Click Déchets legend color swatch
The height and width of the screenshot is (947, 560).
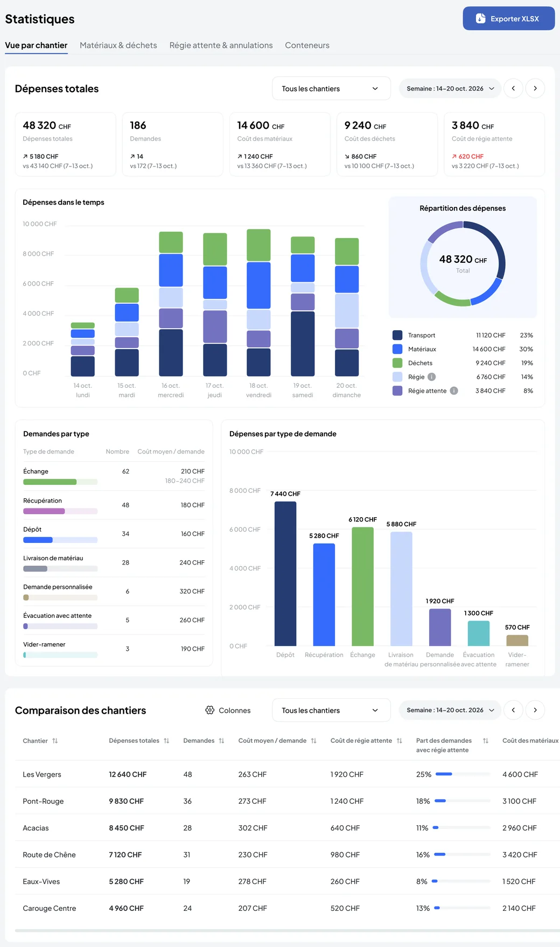(x=397, y=363)
